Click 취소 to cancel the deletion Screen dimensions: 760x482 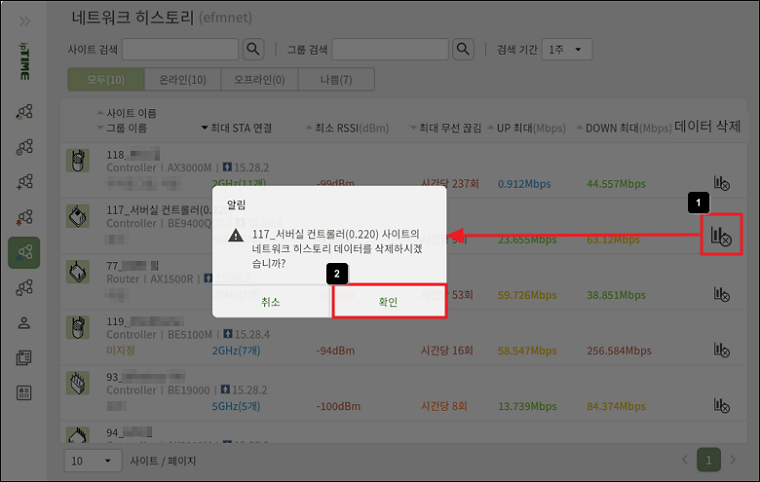(270, 301)
